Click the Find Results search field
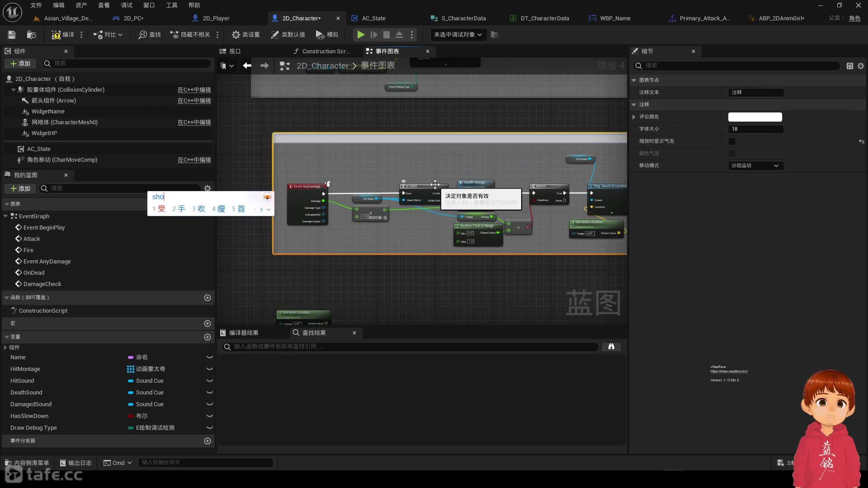Image resolution: width=868 pixels, height=488 pixels. tap(410, 347)
